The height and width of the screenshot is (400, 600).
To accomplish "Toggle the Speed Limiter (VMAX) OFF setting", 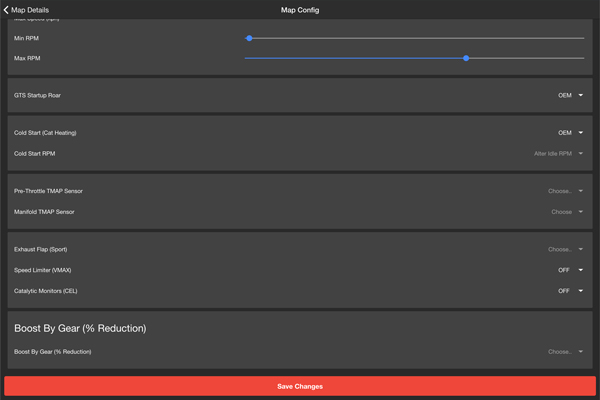I will tap(570, 270).
